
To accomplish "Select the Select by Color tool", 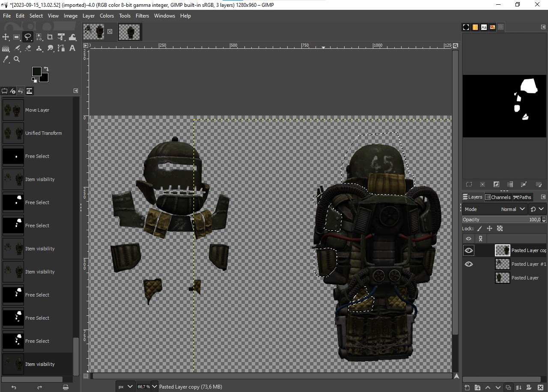I will pos(39,37).
